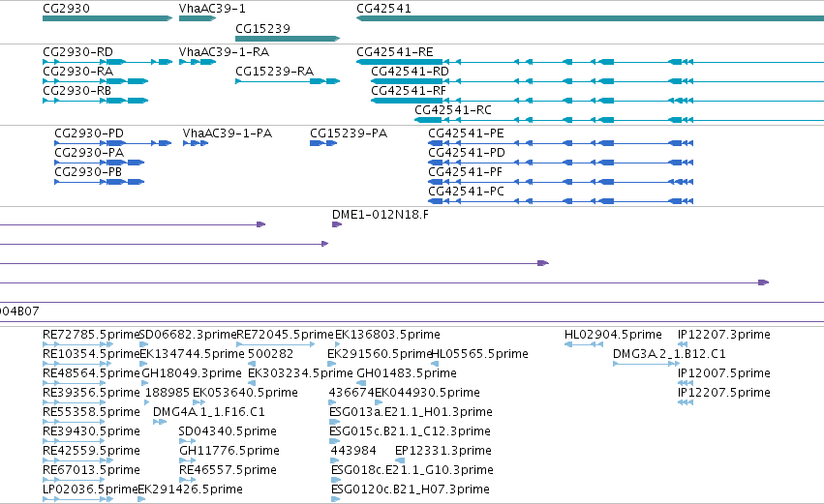Select the VhaAC39-1 gene bar
The height and width of the screenshot is (504, 824).
click(198, 18)
